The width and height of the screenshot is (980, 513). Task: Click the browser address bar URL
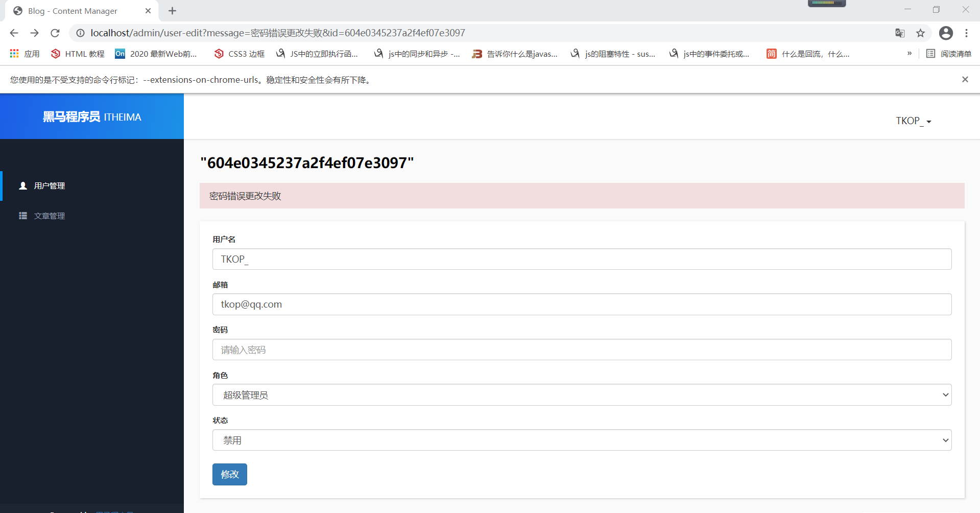point(278,33)
